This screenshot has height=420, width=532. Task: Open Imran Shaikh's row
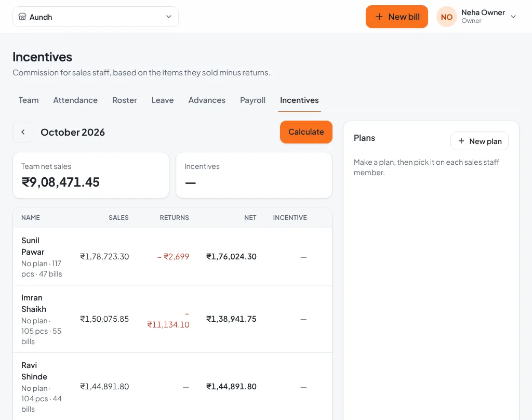coord(172,319)
